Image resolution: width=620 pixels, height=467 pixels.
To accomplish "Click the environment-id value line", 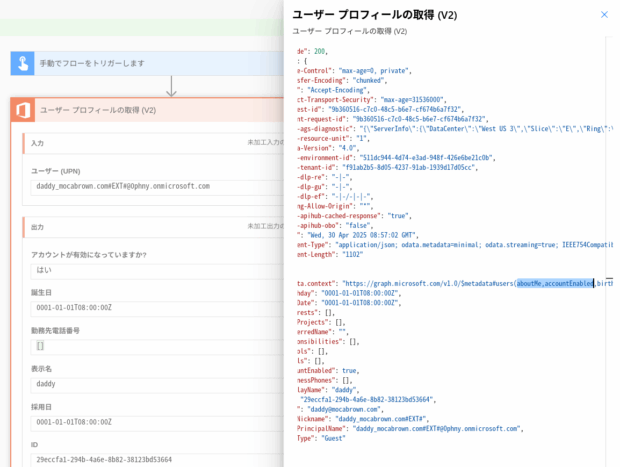I will pyautogui.click(x=396, y=158).
